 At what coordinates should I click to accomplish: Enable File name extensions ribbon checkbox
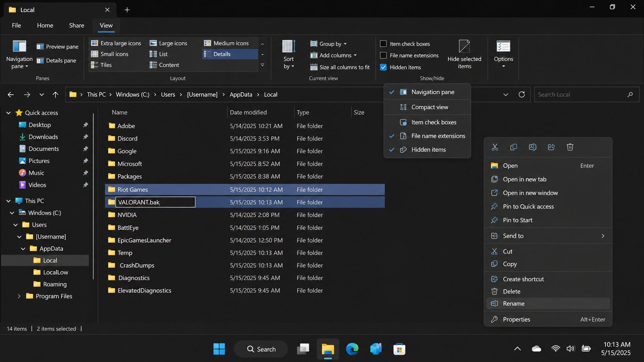[409, 55]
